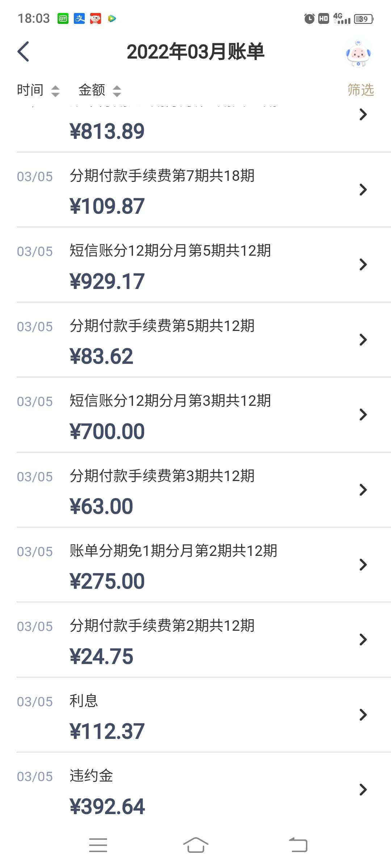This screenshot has height=868, width=391.
Task: Toggle sort order by 时间
Action: [38, 90]
